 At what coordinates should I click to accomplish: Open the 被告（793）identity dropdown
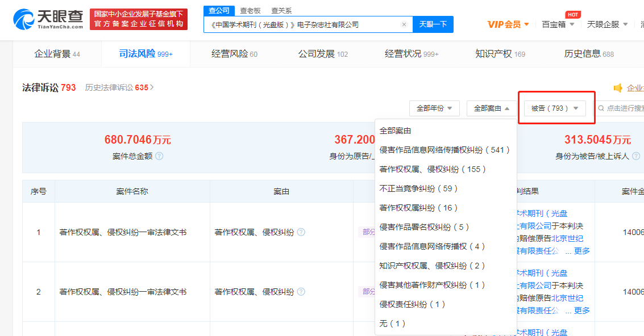click(x=555, y=108)
